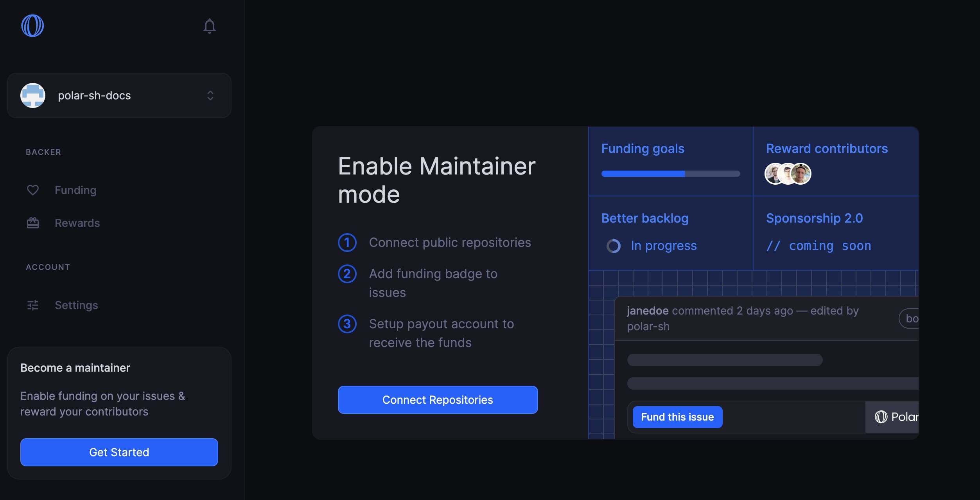
Task: Click the polar-sh-docs avatar
Action: pos(33,95)
